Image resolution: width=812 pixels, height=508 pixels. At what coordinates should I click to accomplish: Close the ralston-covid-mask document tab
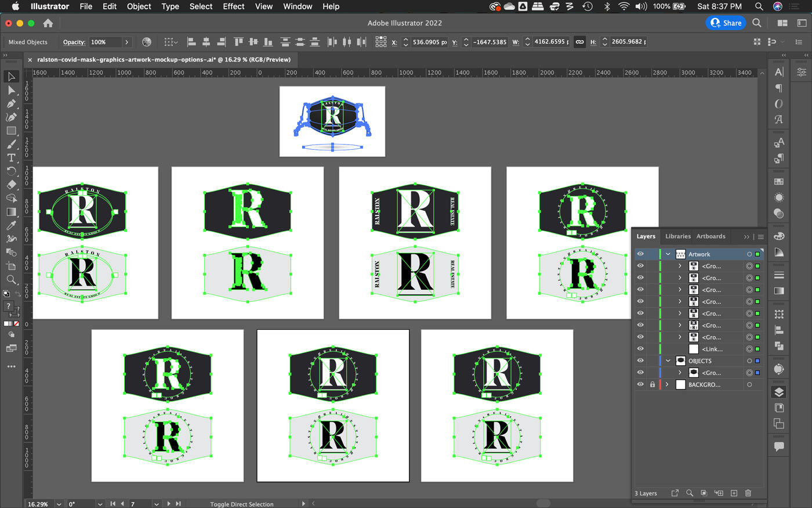coord(30,59)
